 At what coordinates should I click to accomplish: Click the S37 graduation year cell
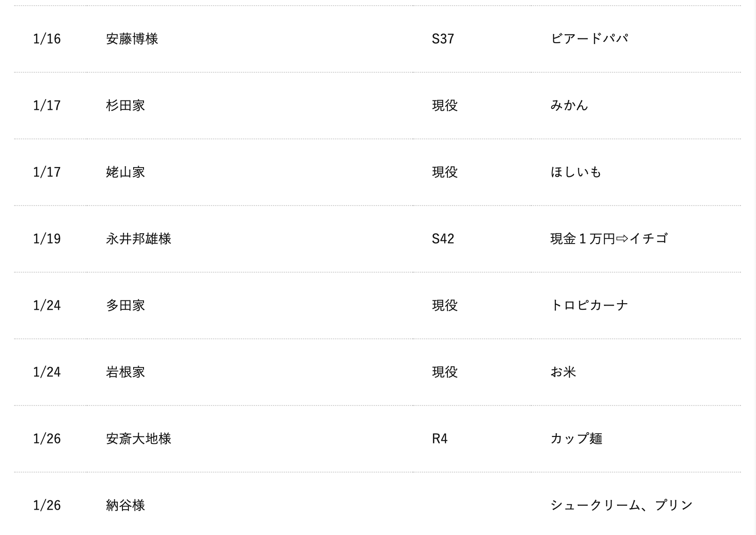click(443, 38)
